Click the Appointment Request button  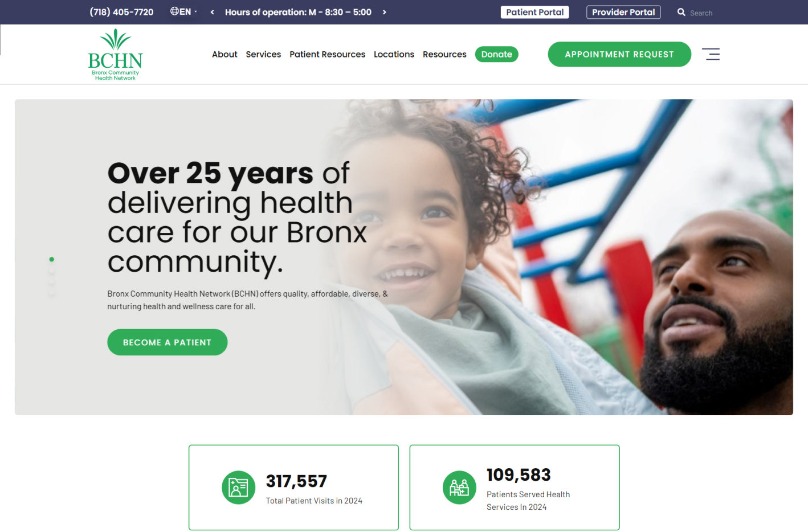click(619, 54)
